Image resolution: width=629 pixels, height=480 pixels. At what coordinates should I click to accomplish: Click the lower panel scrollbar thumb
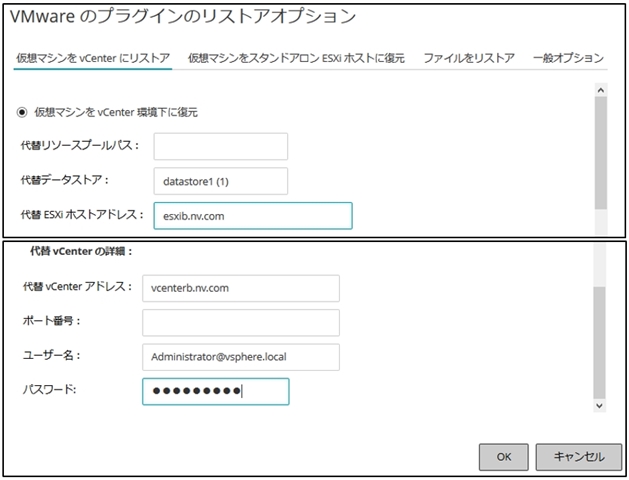point(599,343)
